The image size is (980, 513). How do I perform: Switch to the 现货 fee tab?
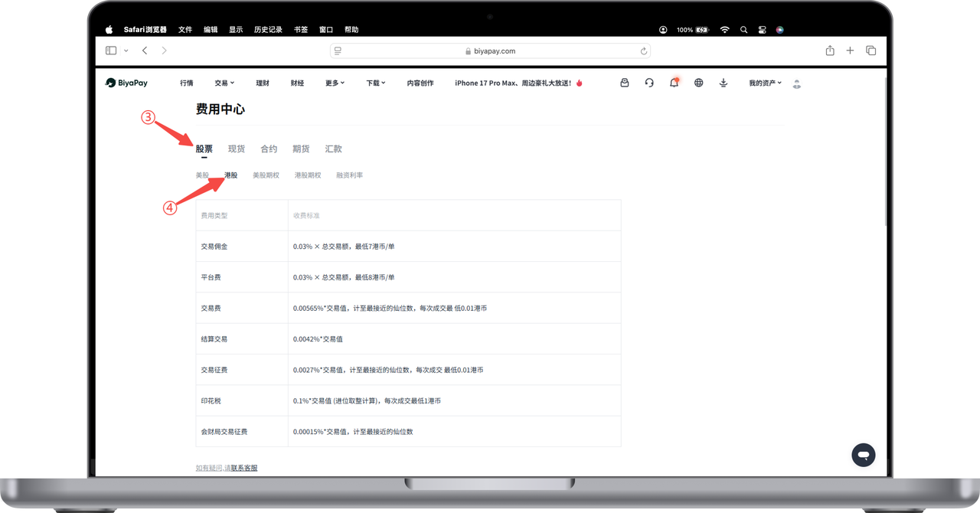[x=237, y=149]
